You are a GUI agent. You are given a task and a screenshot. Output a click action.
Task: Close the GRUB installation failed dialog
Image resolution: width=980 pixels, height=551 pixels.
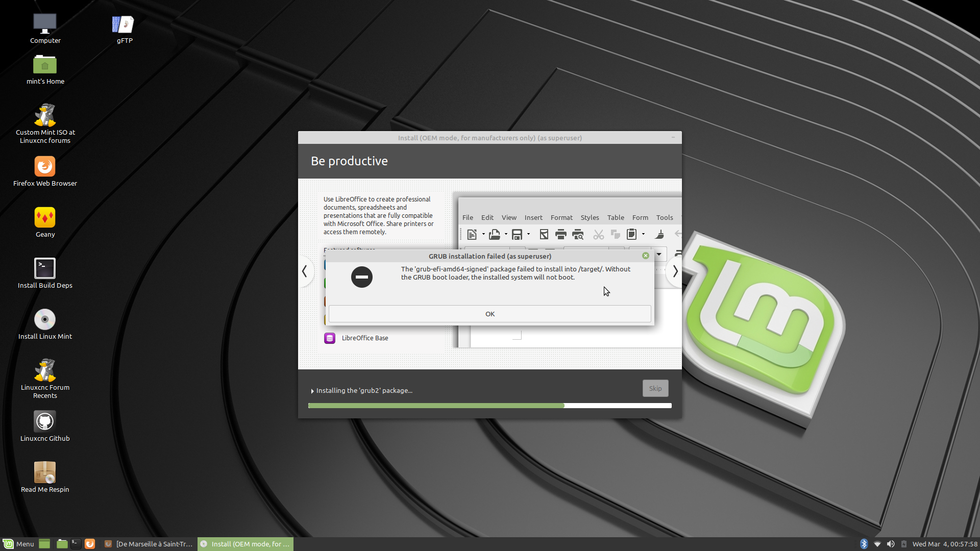tap(645, 256)
